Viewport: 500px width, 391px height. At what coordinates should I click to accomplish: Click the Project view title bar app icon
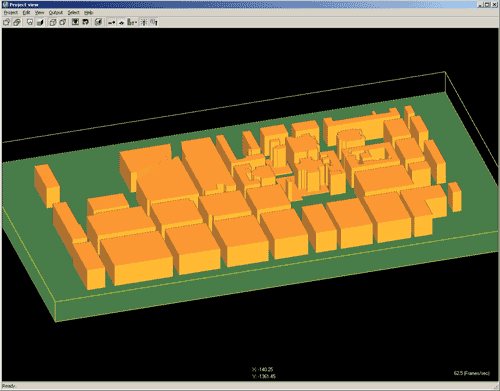tap(5, 4)
